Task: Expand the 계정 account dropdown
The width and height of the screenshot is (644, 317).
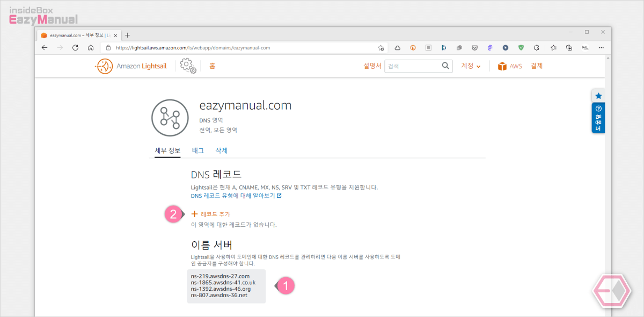Action: click(471, 66)
